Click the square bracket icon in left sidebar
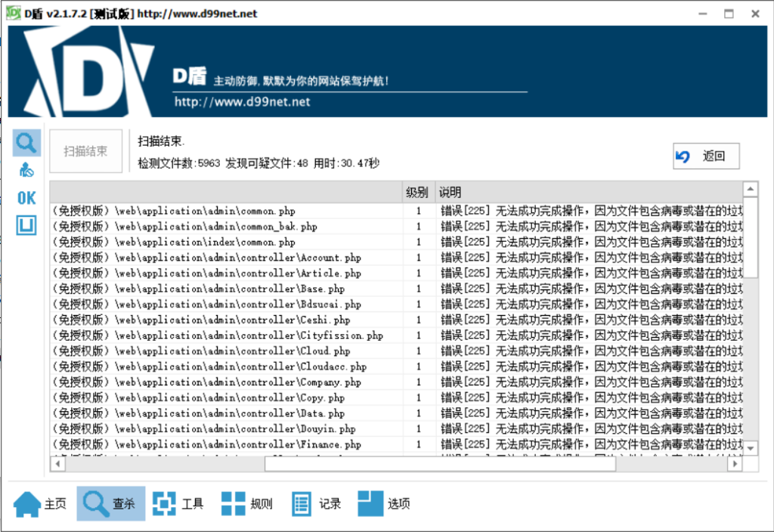Image resolution: width=774 pixels, height=532 pixels. [x=26, y=225]
